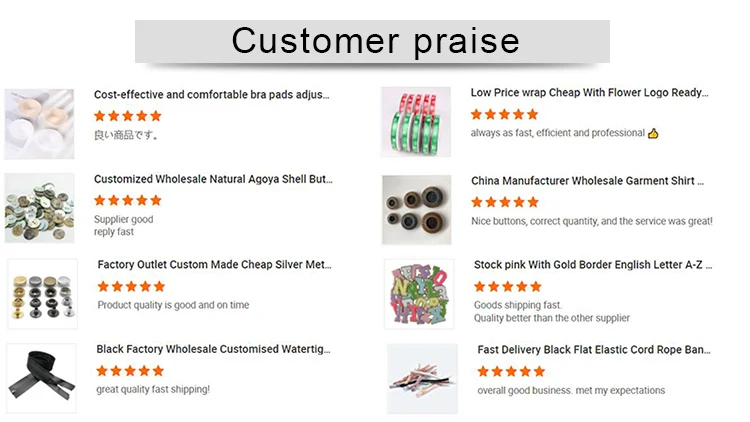750x422 pixels.
Task: Open 'Black Factory Wholesale Customised' product link
Action: coord(213,349)
